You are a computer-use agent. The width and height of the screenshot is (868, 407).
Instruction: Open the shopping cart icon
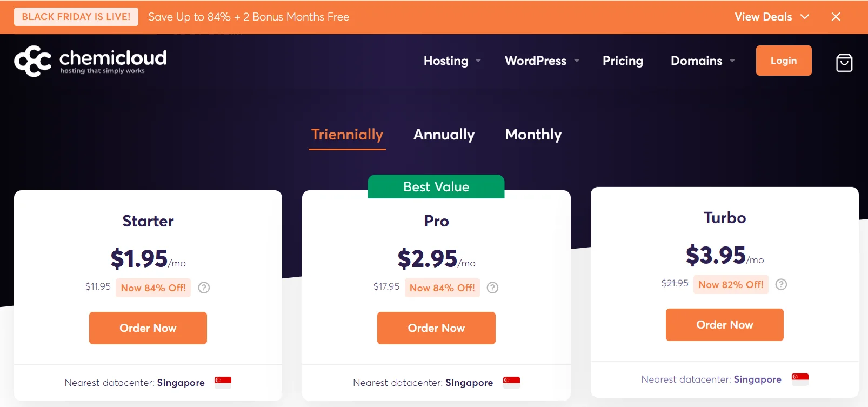pyautogui.click(x=844, y=63)
